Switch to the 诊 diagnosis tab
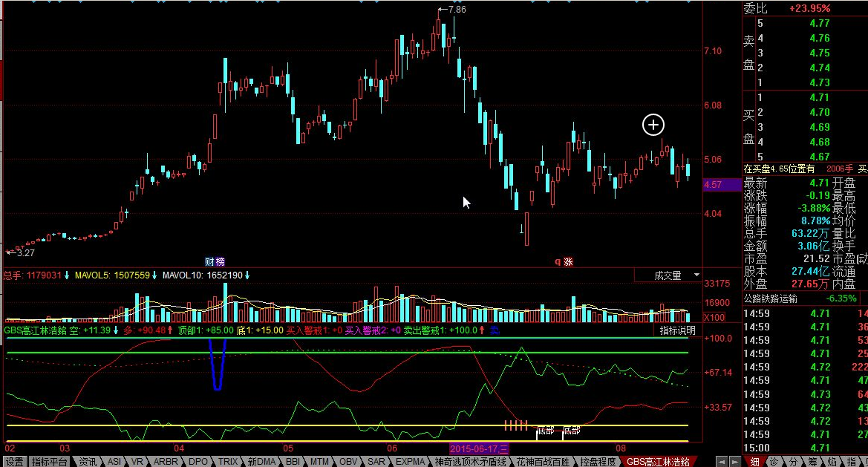 pos(774,462)
